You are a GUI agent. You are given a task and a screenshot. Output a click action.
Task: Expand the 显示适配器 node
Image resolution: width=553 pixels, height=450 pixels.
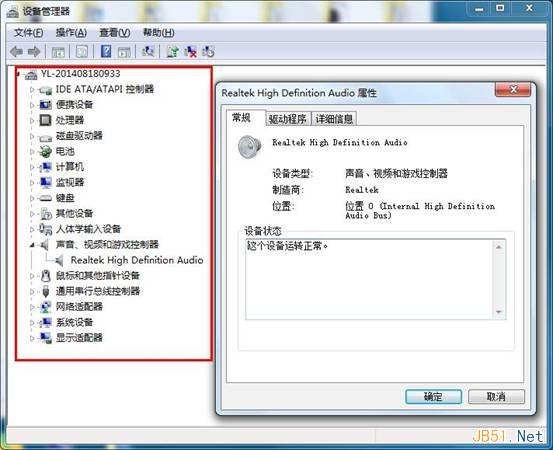[32, 338]
